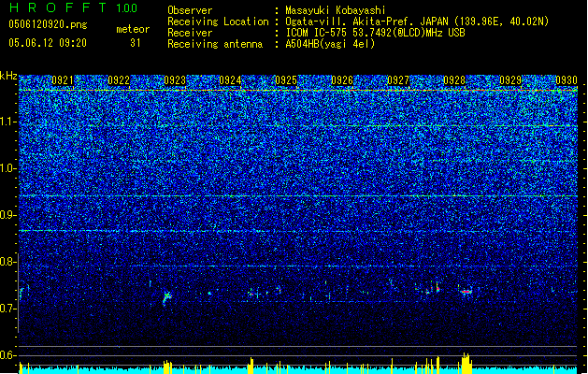588x374 pixels.
Task: Select the 0.9 frequency axis label
Action: coord(8,215)
